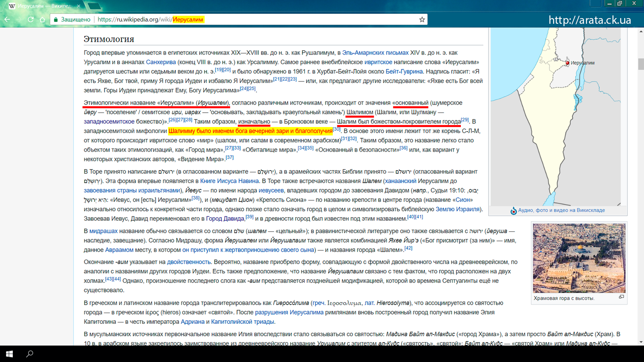Open завоевания страны израильтянами link
644x362 pixels.
pos(132,190)
